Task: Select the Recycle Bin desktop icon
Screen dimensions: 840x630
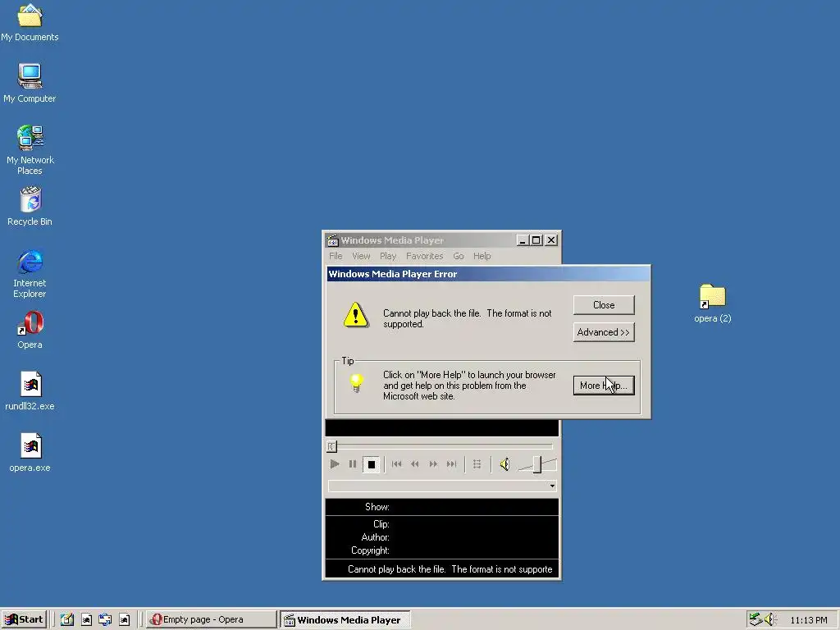Action: coord(30,206)
